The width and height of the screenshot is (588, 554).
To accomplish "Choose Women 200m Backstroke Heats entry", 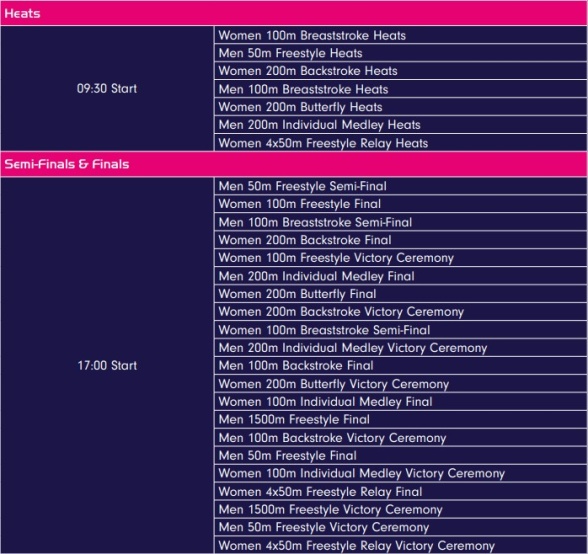I will [400, 71].
